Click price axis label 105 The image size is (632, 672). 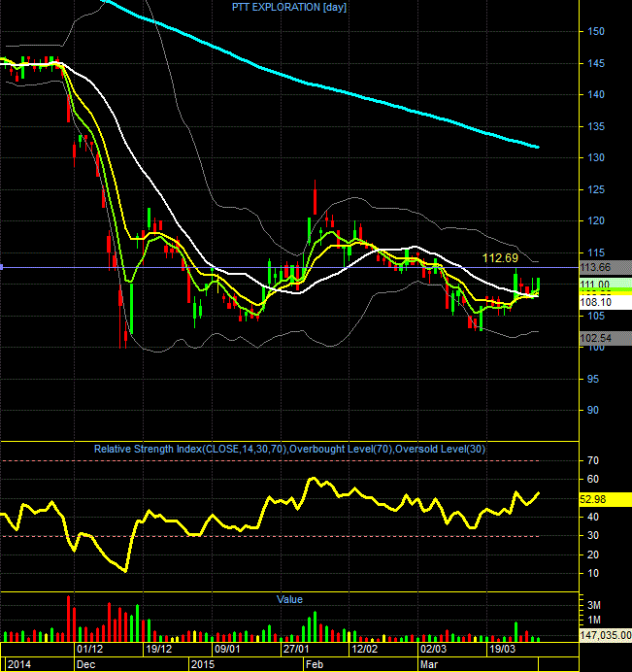coord(596,316)
